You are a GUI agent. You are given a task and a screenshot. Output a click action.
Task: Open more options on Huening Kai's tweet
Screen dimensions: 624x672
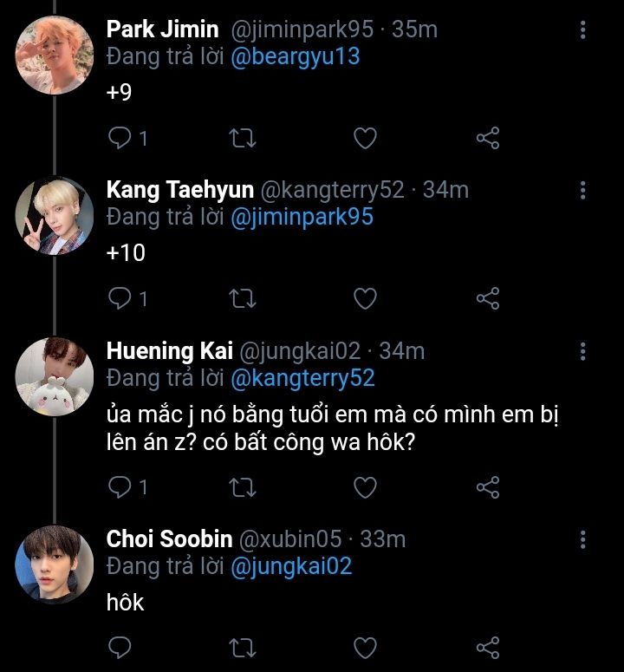point(583,351)
